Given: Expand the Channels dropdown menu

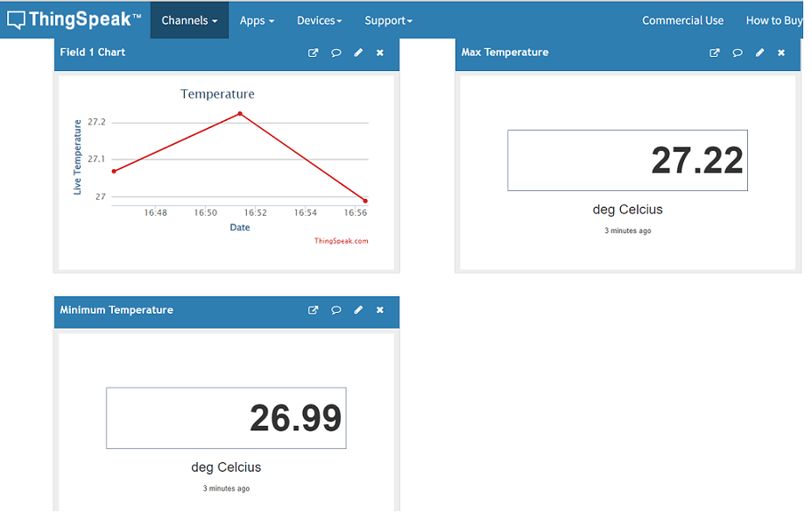Looking at the screenshot, I should point(189,20).
